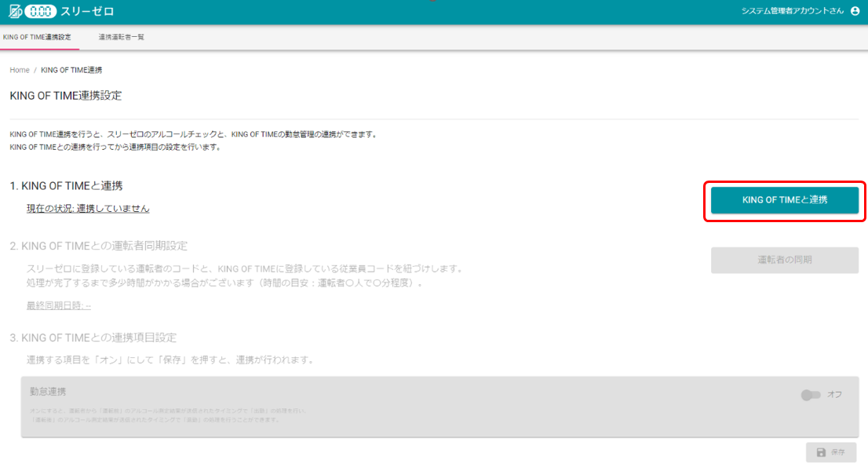This screenshot has height=471, width=868.
Task: Switch to KING OF TIME連携設定 tab
Action: coord(37,37)
